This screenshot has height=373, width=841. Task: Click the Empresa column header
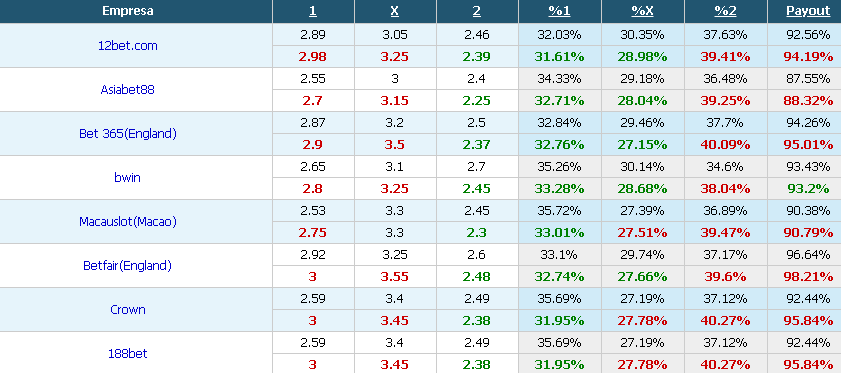tap(128, 11)
